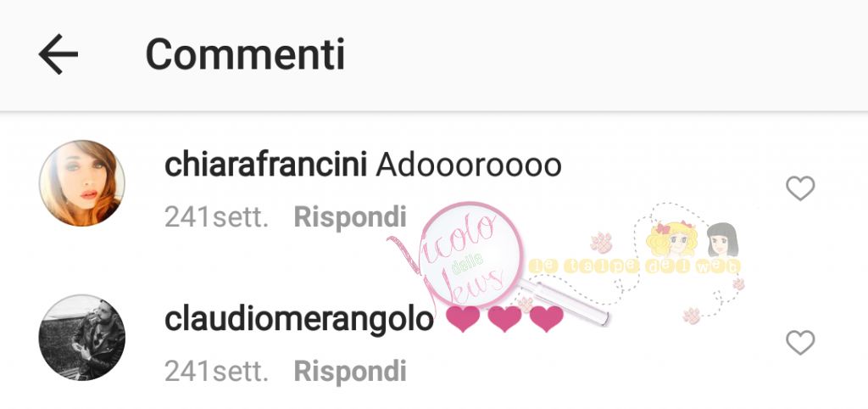Image resolution: width=868 pixels, height=409 pixels.
Task: Reply to claudiomerangolo via Rispondi
Action: pos(350,372)
